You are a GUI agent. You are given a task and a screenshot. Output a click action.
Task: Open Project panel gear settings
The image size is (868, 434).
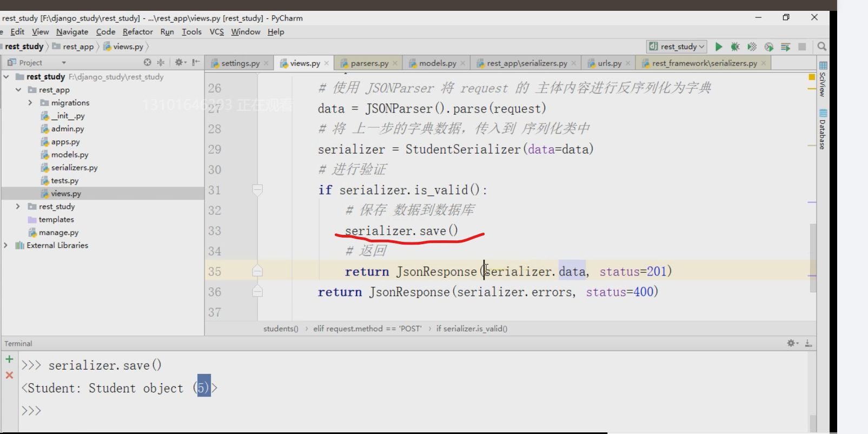[x=180, y=62]
